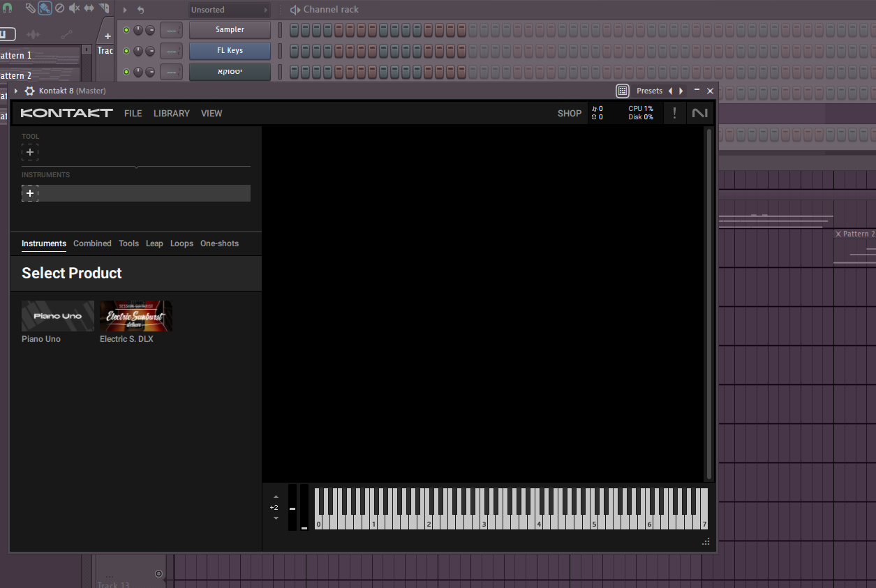Raise keyboard octave with the up arrow

point(276,497)
